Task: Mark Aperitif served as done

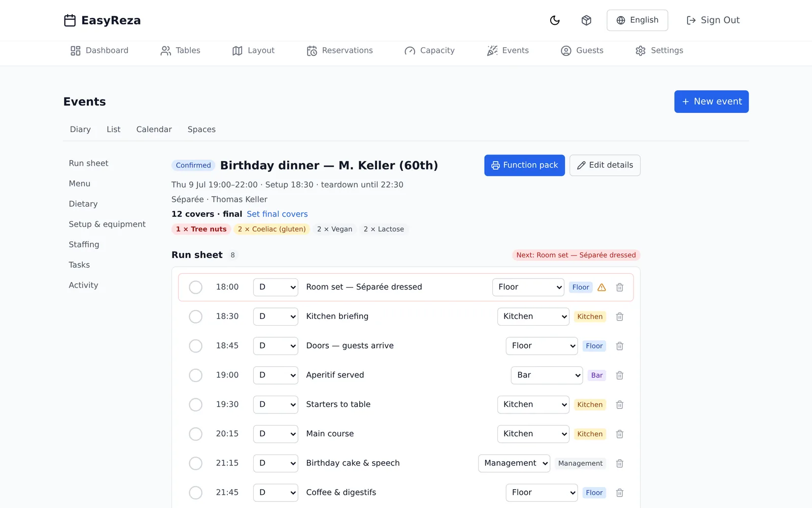Action: pos(195,376)
